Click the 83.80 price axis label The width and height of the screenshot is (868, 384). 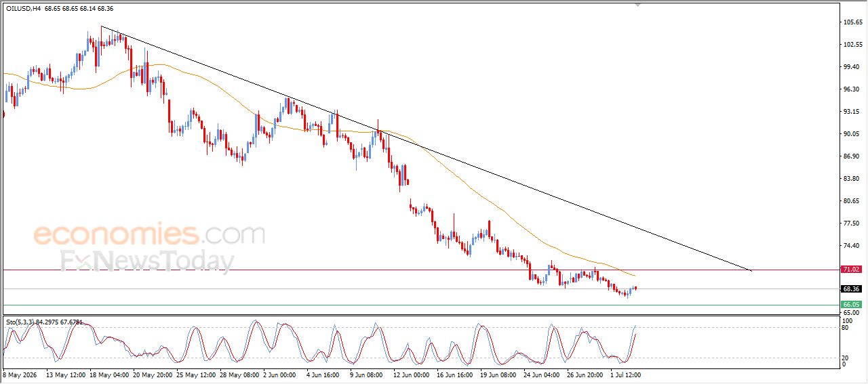(x=852, y=179)
